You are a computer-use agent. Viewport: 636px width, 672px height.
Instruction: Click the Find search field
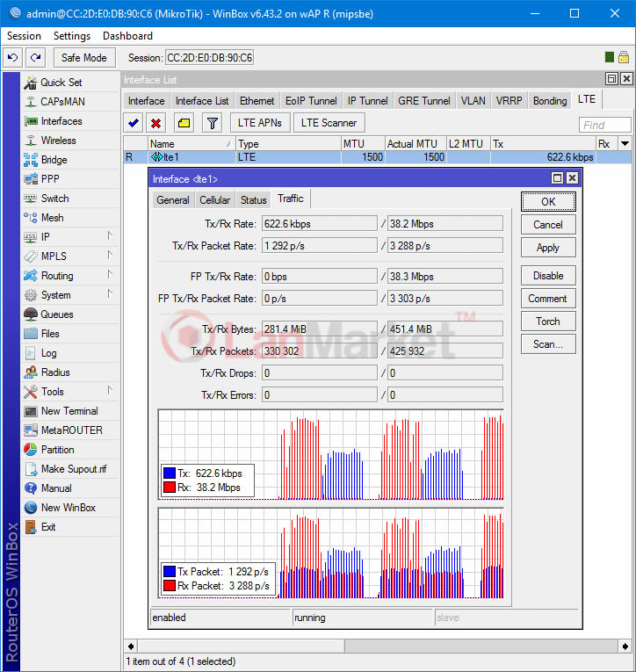(605, 125)
